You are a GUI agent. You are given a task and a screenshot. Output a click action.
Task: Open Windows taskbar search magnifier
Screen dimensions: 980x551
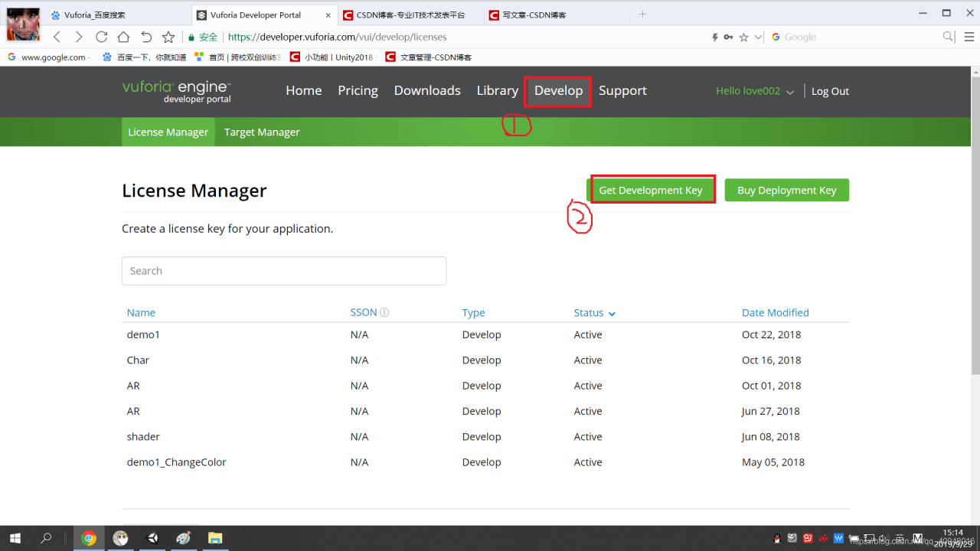click(46, 538)
